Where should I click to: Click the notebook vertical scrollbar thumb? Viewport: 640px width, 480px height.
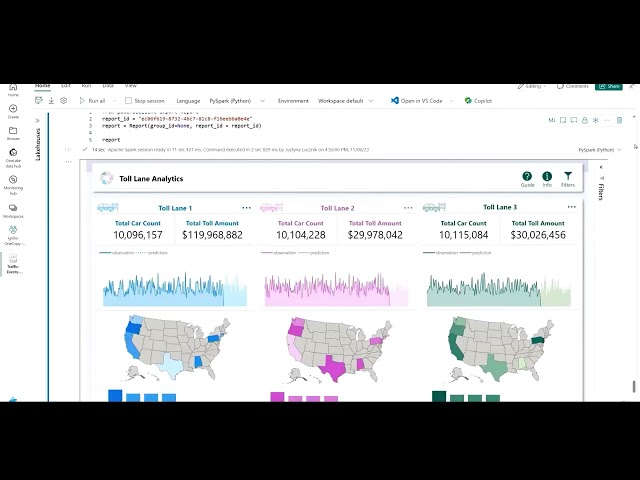tap(634, 387)
